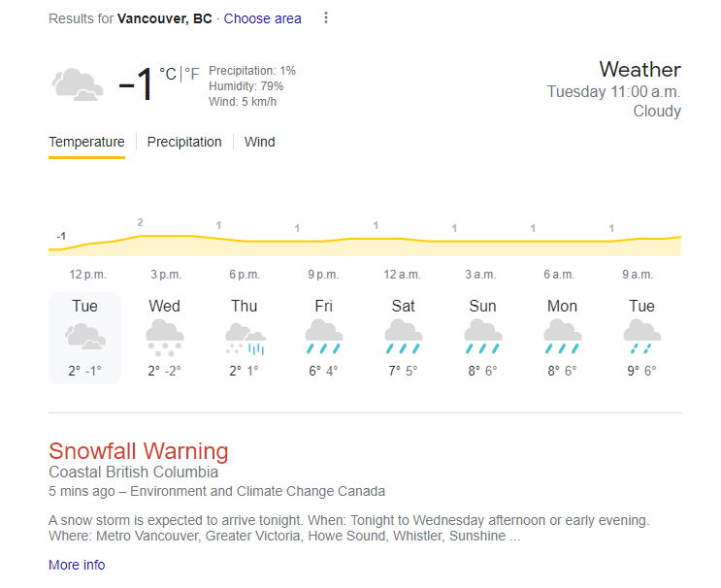This screenshot has height=588, width=721.
Task: Select the Temperature tab
Action: point(86,142)
